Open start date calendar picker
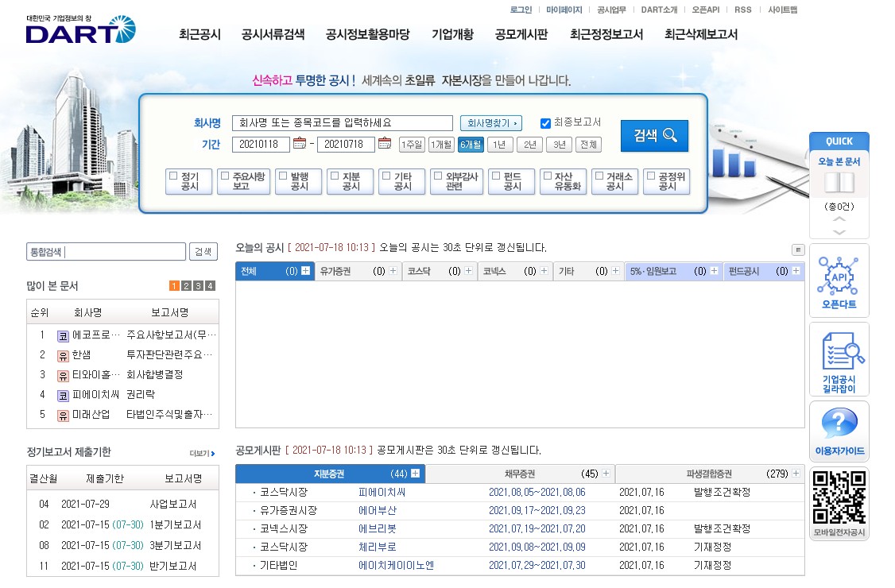Screen dimensions: 895x588 (x=300, y=143)
